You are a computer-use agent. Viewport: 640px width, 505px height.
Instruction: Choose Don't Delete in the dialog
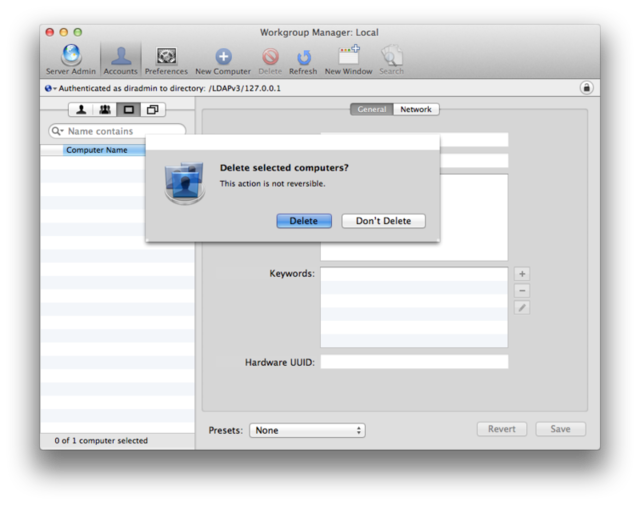point(383,221)
